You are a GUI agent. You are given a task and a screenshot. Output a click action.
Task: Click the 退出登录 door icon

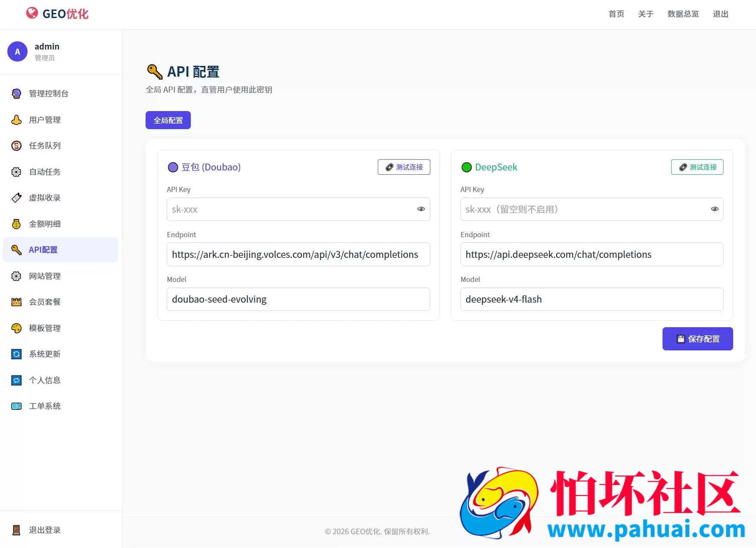pyautogui.click(x=16, y=530)
